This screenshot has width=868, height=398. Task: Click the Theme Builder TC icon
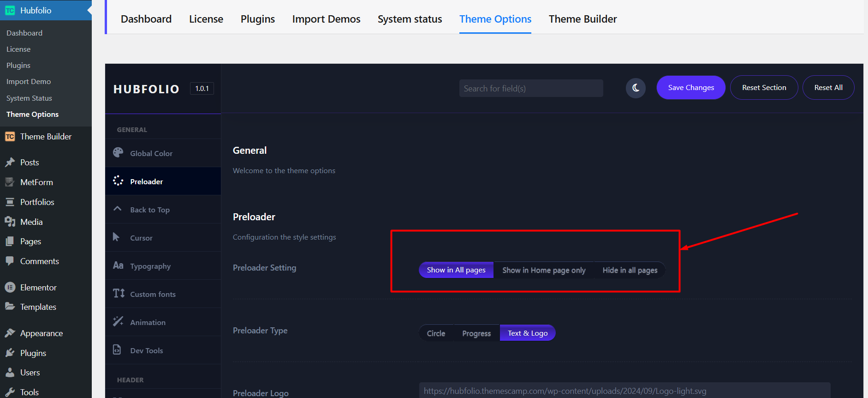point(10,137)
